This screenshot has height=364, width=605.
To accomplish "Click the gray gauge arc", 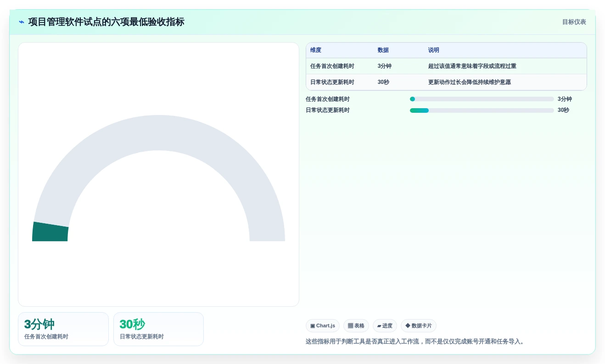I will pyautogui.click(x=159, y=132).
